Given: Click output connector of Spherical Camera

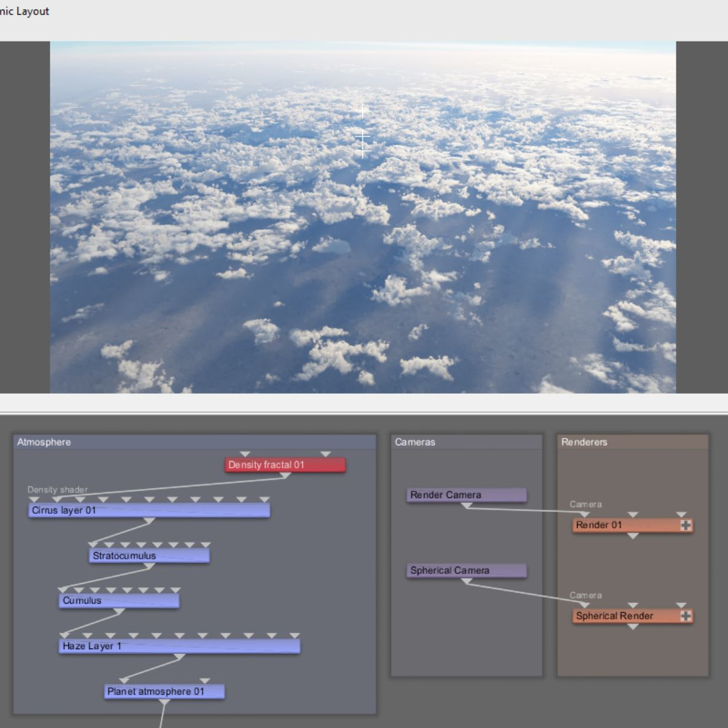Looking at the screenshot, I should tap(467, 581).
